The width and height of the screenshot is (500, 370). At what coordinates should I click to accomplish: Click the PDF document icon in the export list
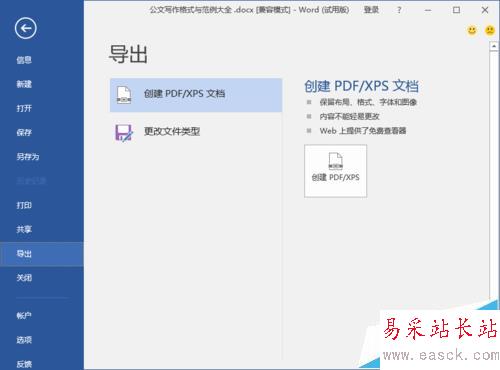pos(124,95)
